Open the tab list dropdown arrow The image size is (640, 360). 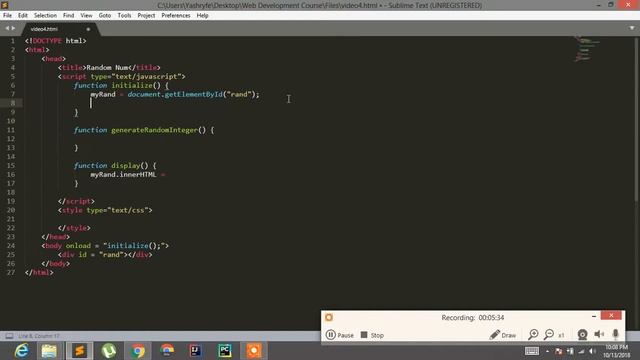(631, 28)
